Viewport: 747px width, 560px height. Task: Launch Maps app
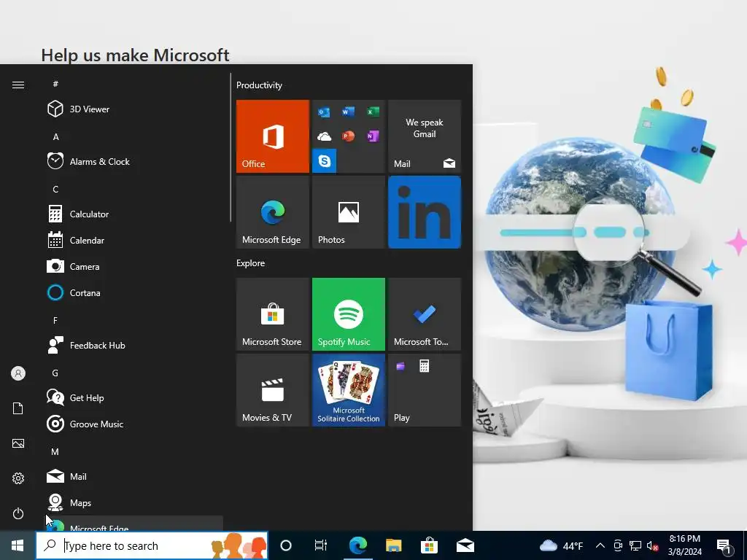click(x=133, y=502)
